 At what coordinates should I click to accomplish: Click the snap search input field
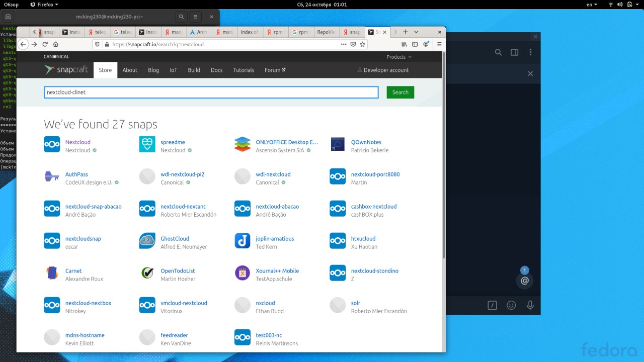tap(211, 93)
